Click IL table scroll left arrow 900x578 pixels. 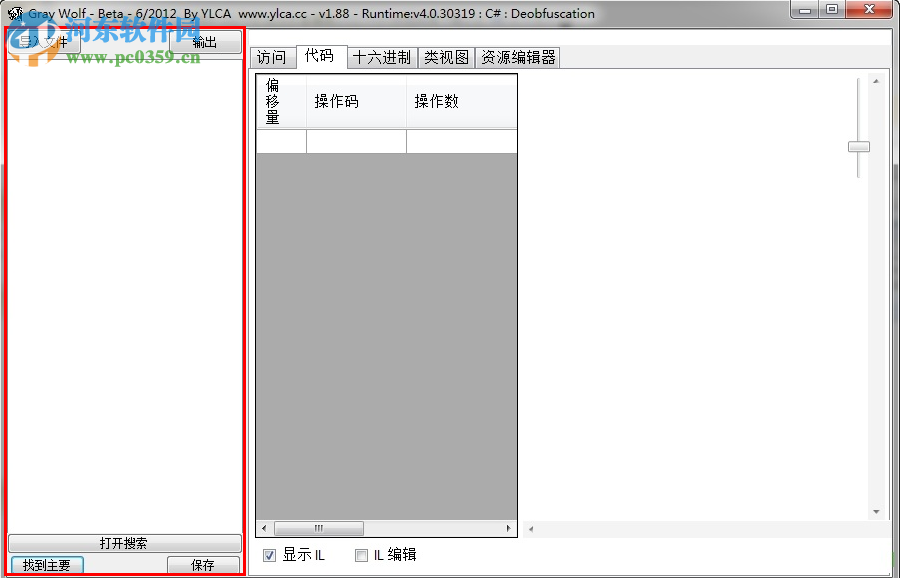pyautogui.click(x=264, y=528)
